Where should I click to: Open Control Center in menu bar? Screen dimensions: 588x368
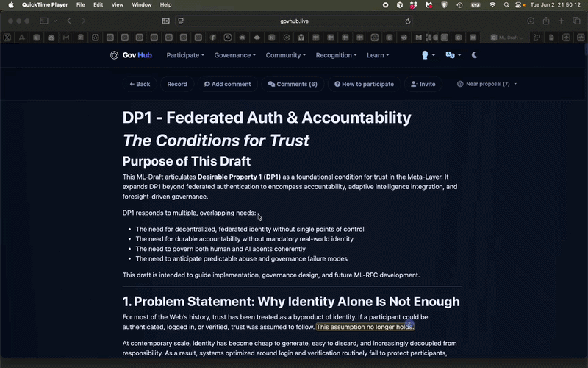coord(520,5)
